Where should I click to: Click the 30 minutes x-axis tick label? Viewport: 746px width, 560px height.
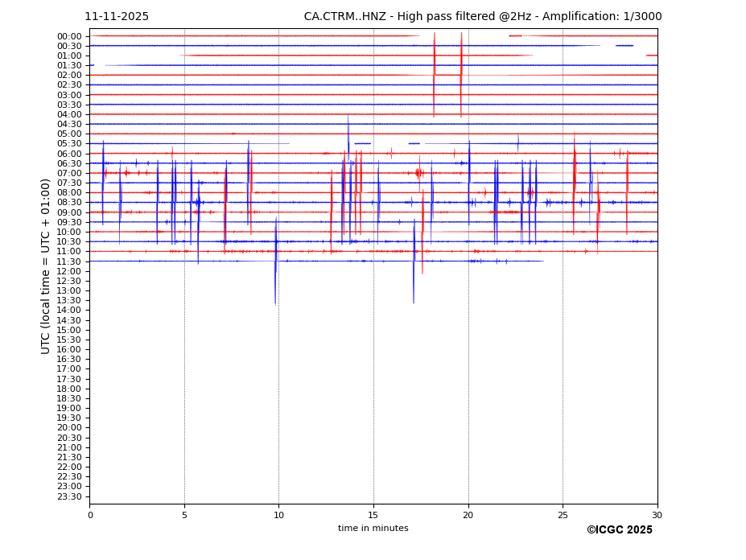(657, 515)
